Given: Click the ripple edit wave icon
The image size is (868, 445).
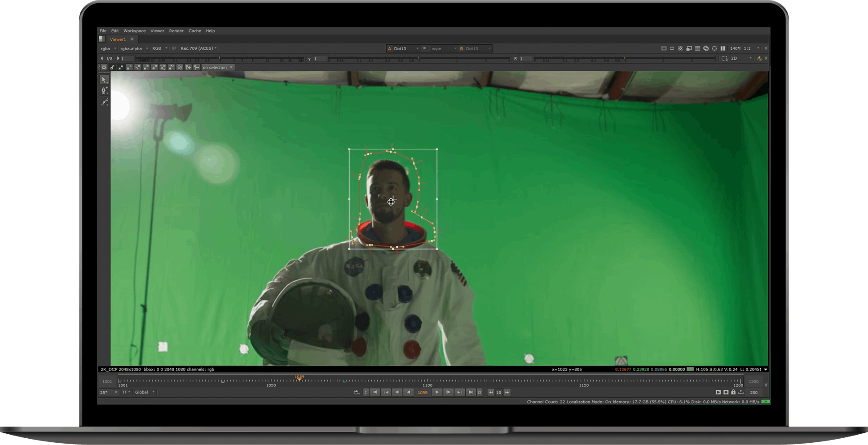Looking at the screenshot, I should [180, 68].
